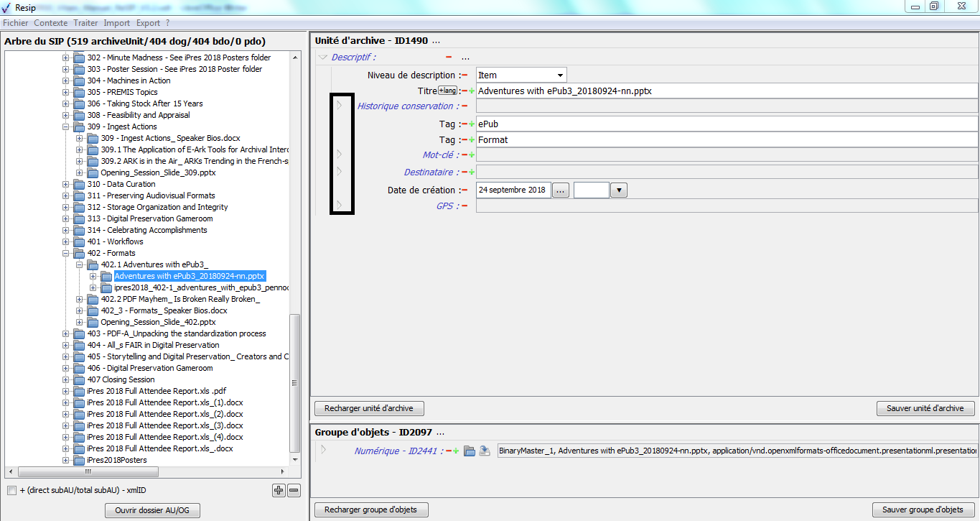
Task: Click the replace-file icon beside Numérique
Action: tap(485, 451)
